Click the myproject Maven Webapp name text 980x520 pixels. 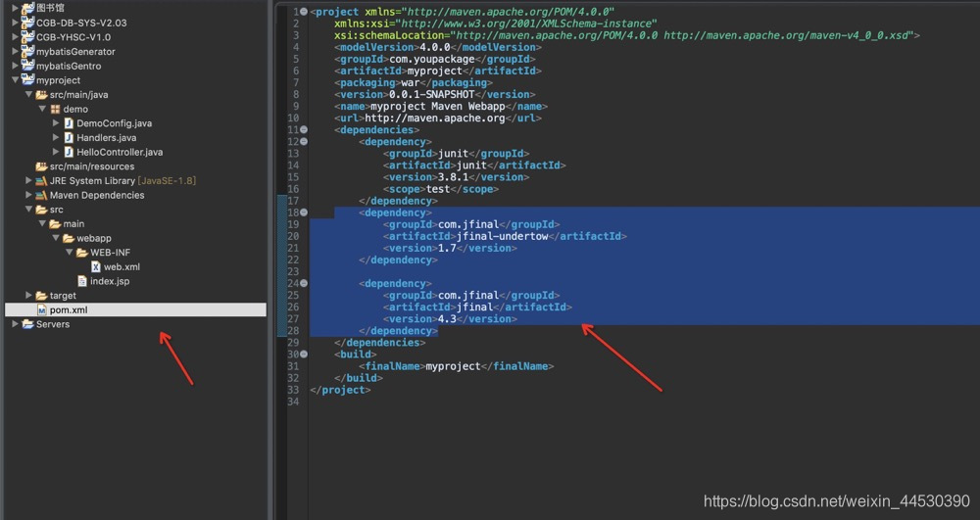(437, 106)
